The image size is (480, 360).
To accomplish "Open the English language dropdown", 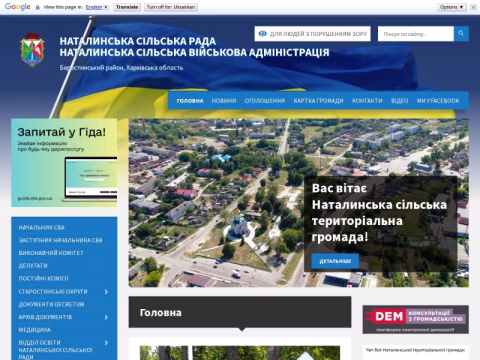I will coord(97,7).
